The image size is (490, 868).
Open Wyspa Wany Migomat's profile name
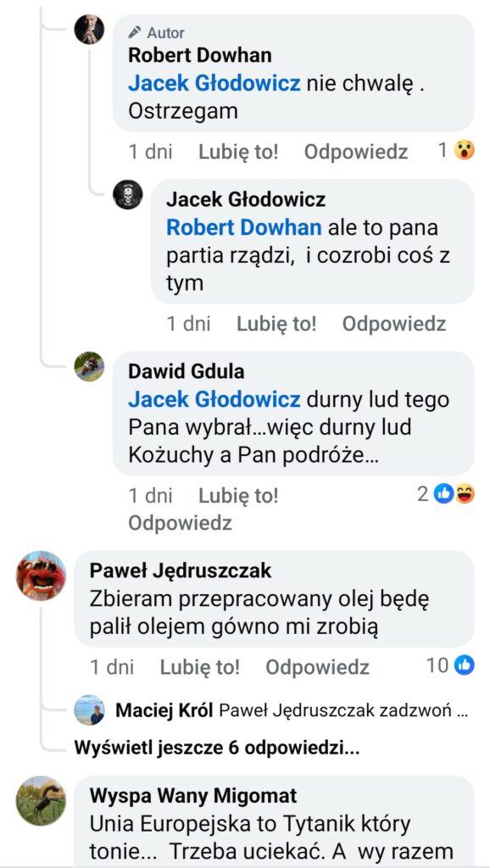click(x=193, y=795)
